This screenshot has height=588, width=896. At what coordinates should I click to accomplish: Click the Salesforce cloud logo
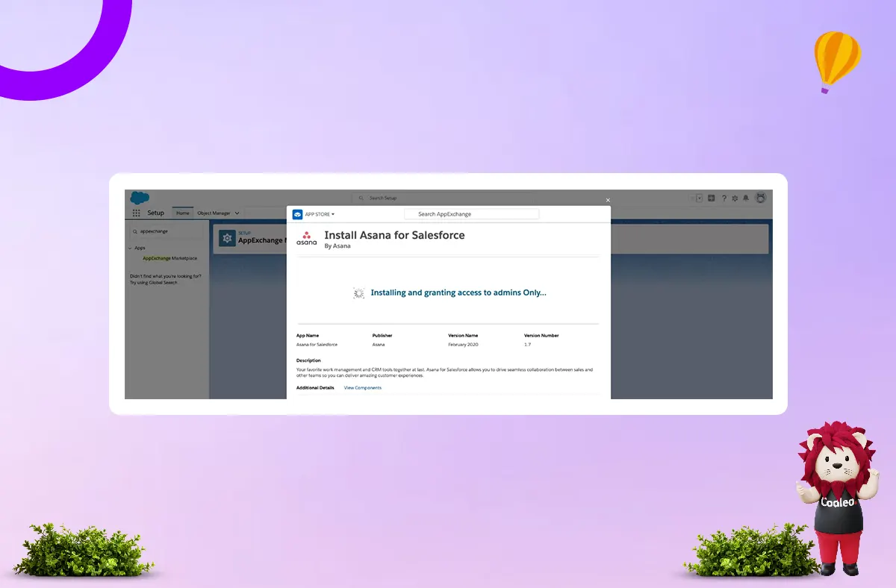tap(140, 198)
